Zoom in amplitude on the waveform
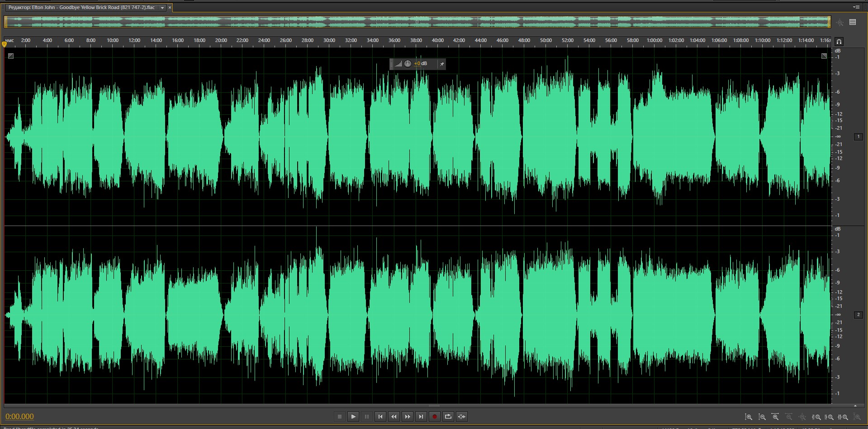868x429 pixels. [749, 417]
